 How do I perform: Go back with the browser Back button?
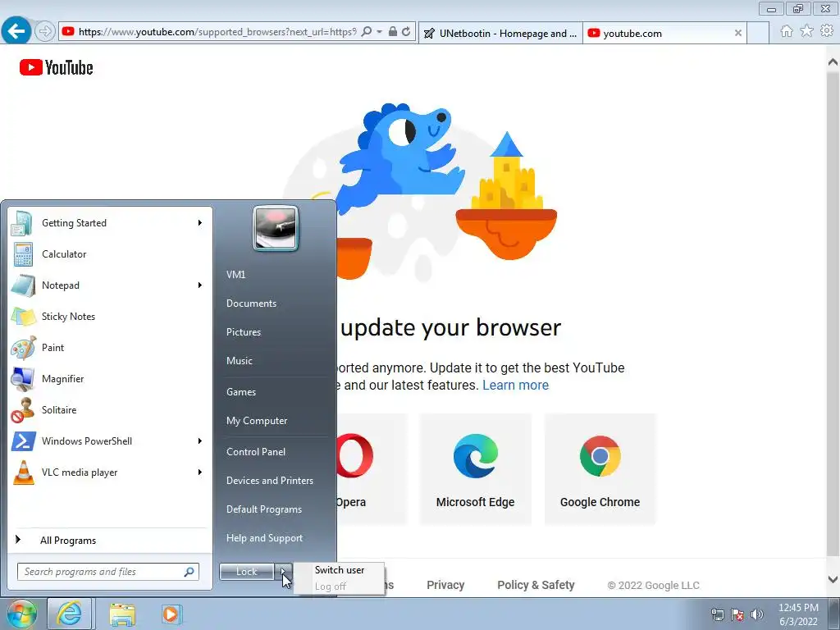[16, 31]
